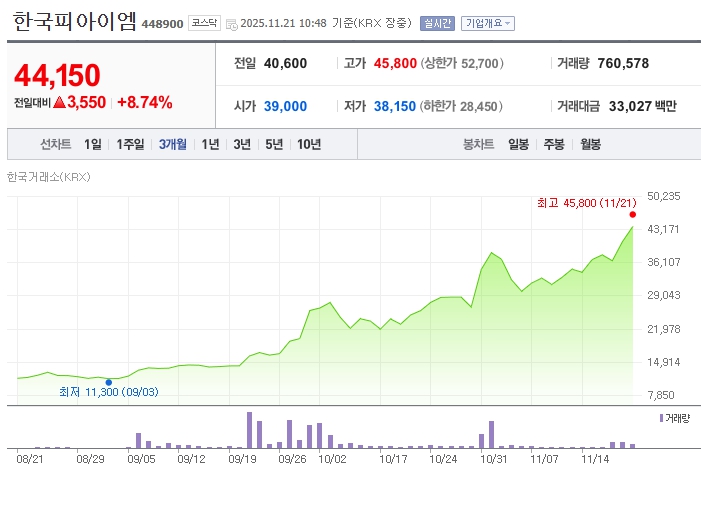
Task: Click the tallest volume bar near 09/19
Action: point(249,430)
